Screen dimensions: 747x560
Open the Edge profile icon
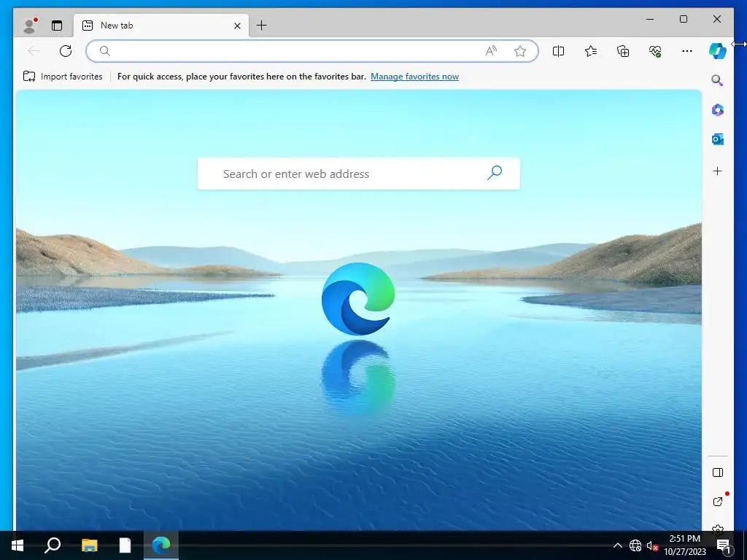click(29, 26)
